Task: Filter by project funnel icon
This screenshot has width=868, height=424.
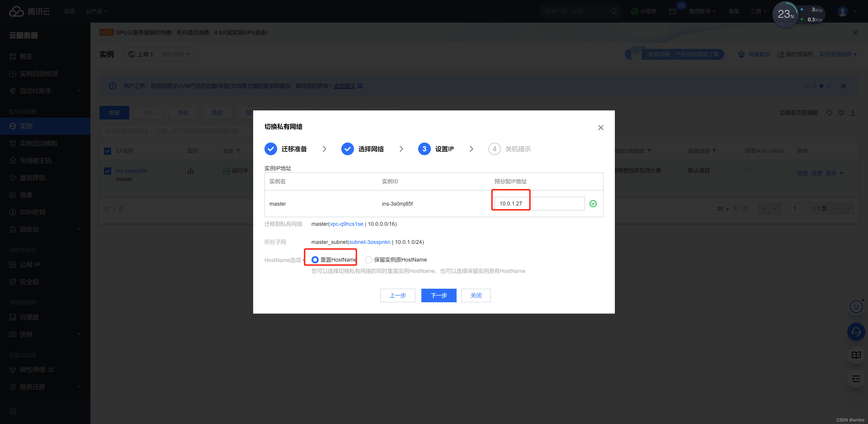Action: [714, 151]
